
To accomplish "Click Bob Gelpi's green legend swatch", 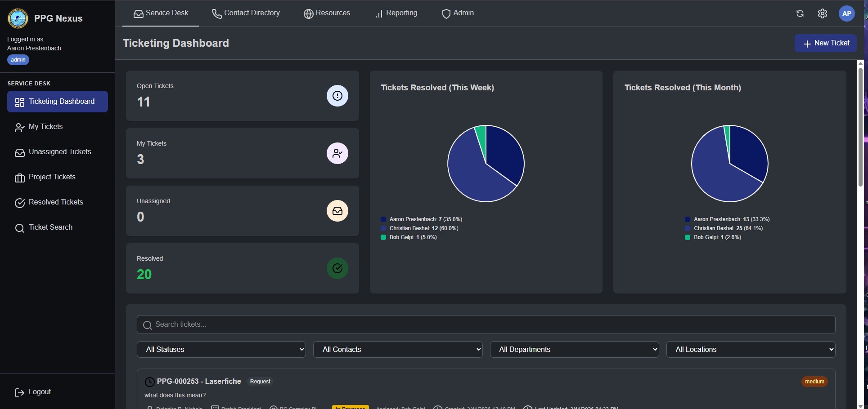I will [383, 237].
